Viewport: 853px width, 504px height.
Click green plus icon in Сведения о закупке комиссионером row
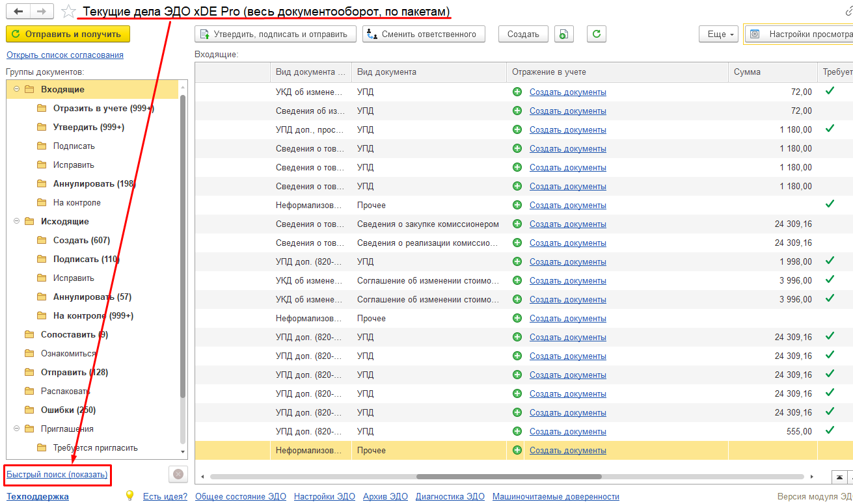coord(517,224)
